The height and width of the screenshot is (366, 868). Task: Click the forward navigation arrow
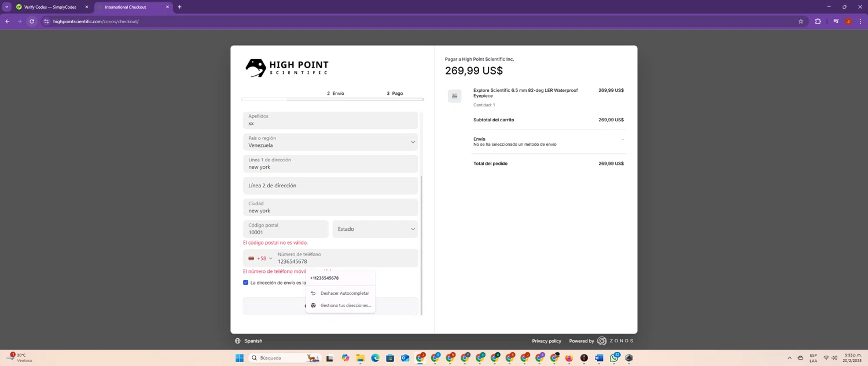pos(20,21)
